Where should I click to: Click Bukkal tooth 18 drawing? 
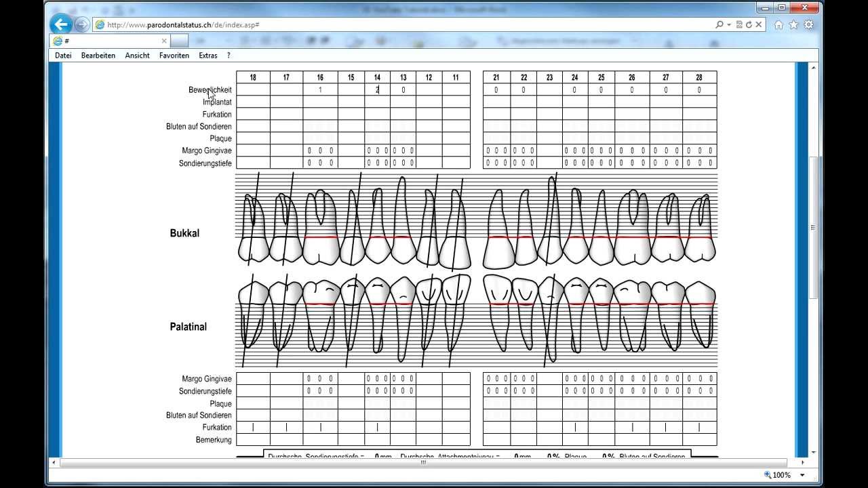(x=253, y=228)
